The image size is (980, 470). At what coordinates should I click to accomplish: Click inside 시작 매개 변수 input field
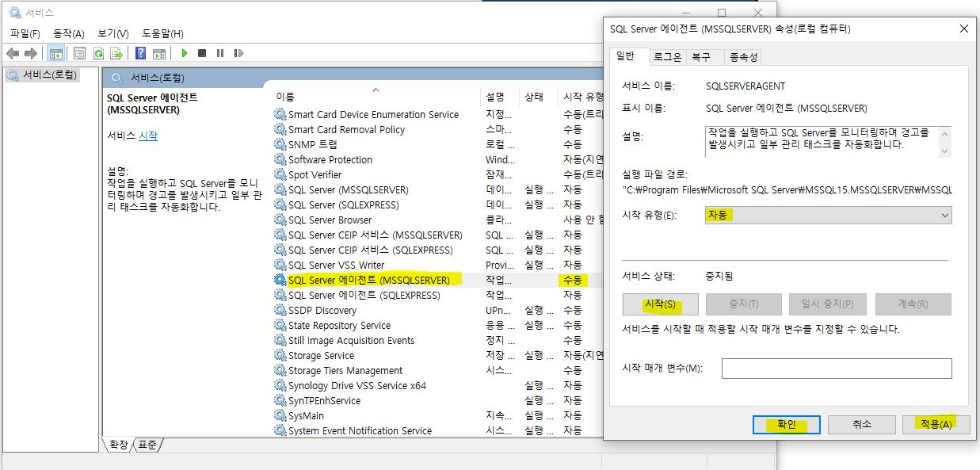(837, 369)
